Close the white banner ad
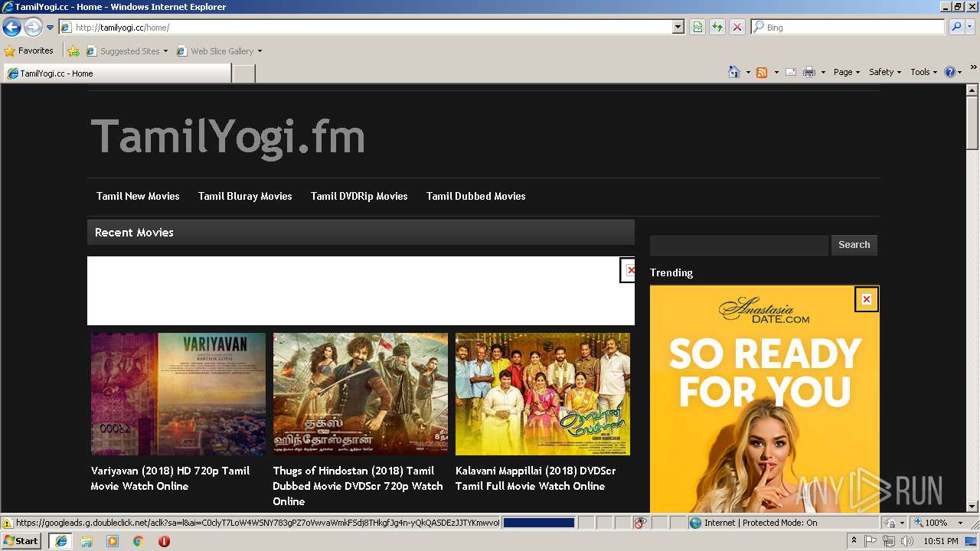 (629, 270)
